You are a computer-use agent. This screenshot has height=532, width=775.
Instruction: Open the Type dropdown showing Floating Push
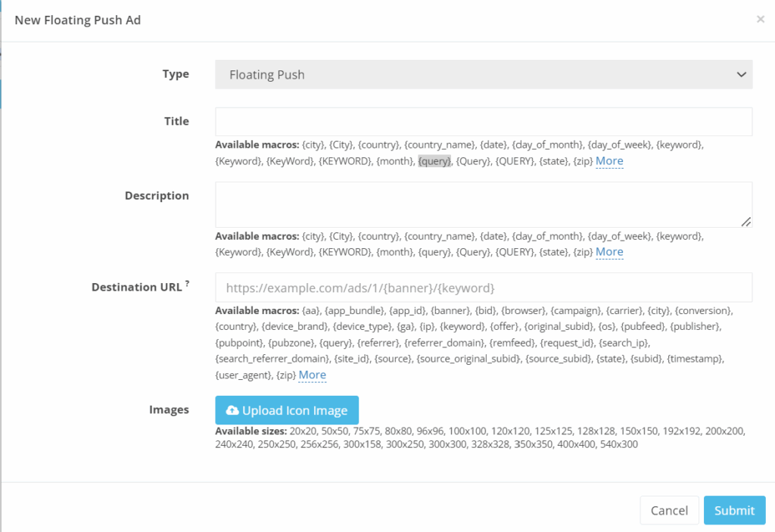pyautogui.click(x=483, y=75)
